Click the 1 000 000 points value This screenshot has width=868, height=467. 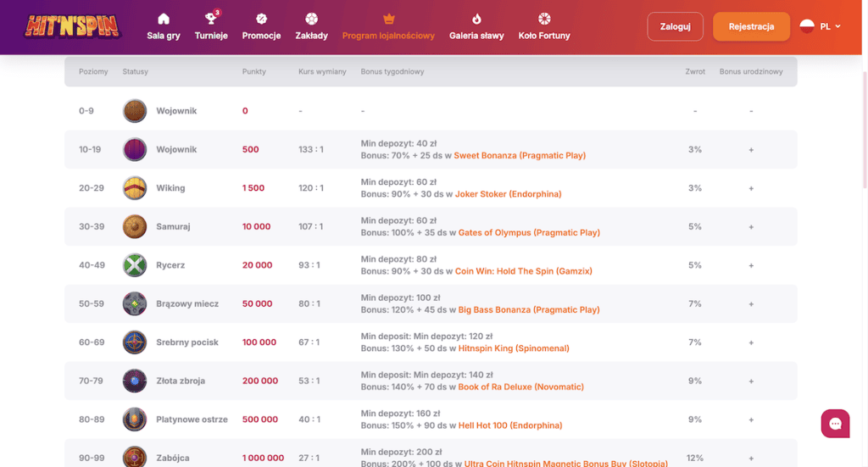[263, 459]
